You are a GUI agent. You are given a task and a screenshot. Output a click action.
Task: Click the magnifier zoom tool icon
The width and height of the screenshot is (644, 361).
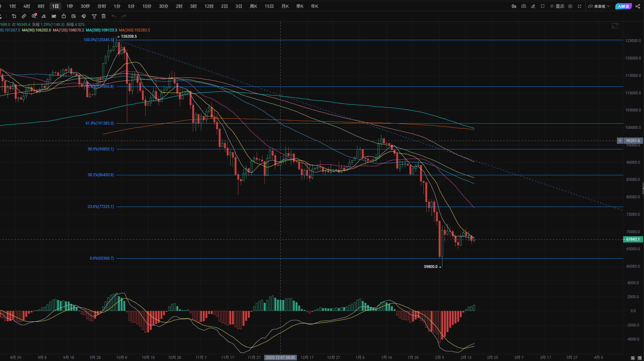tap(34, 16)
